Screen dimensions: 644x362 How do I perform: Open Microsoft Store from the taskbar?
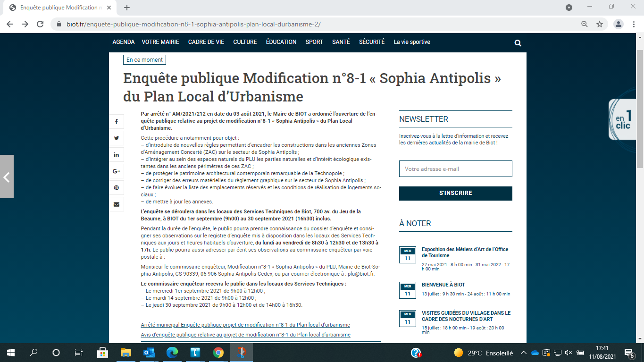click(x=103, y=353)
